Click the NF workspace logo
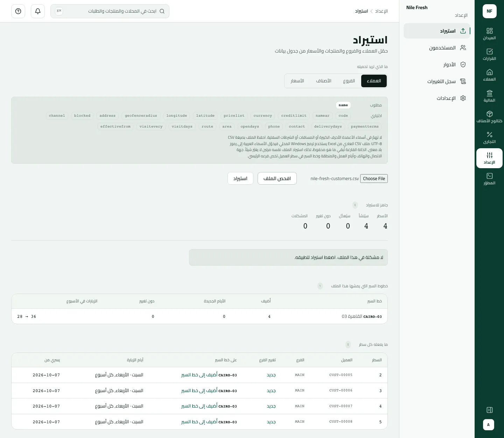The image size is (504, 438). (489, 11)
